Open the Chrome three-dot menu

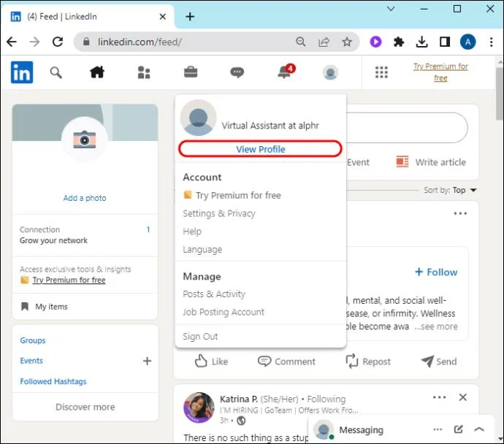tap(491, 42)
